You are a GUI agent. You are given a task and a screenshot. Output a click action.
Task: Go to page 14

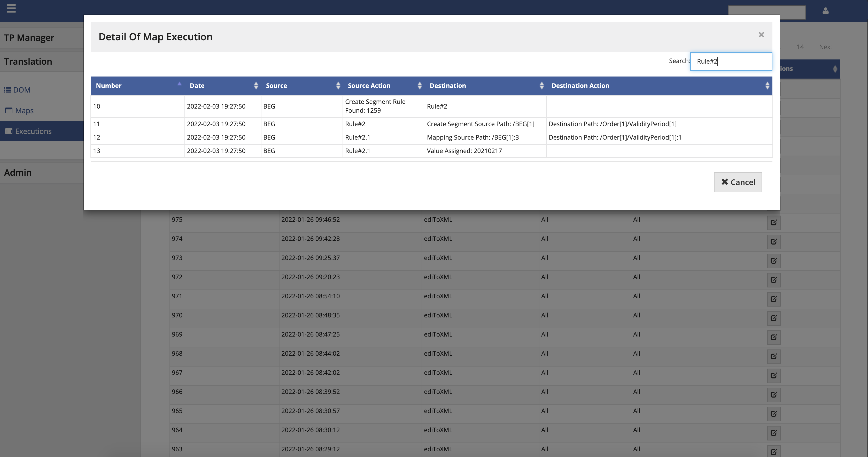800,47
